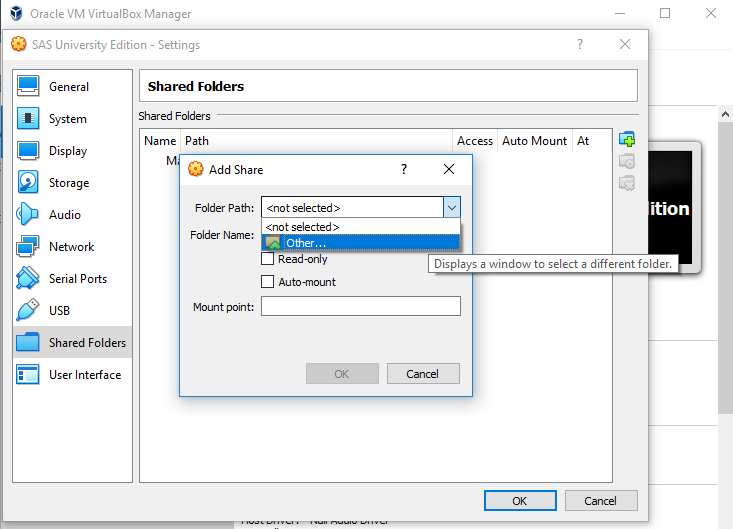This screenshot has height=529, width=733.
Task: Select Network settings category
Action: click(72, 247)
